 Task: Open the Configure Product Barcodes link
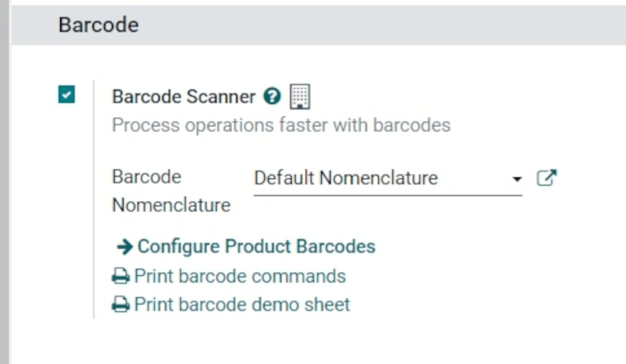pyautogui.click(x=256, y=247)
